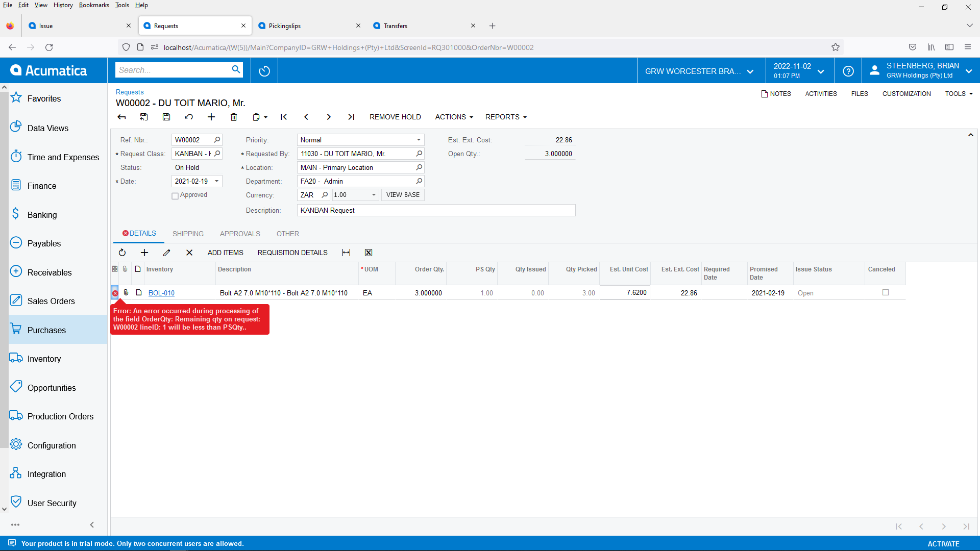Open the Inventory sidebar module
The image size is (980, 551).
[44, 359]
